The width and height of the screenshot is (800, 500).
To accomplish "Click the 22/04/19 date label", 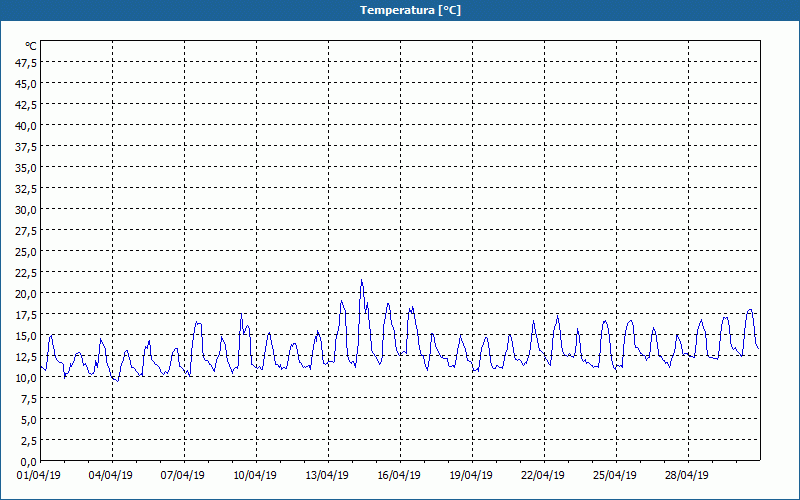I will point(543,475).
